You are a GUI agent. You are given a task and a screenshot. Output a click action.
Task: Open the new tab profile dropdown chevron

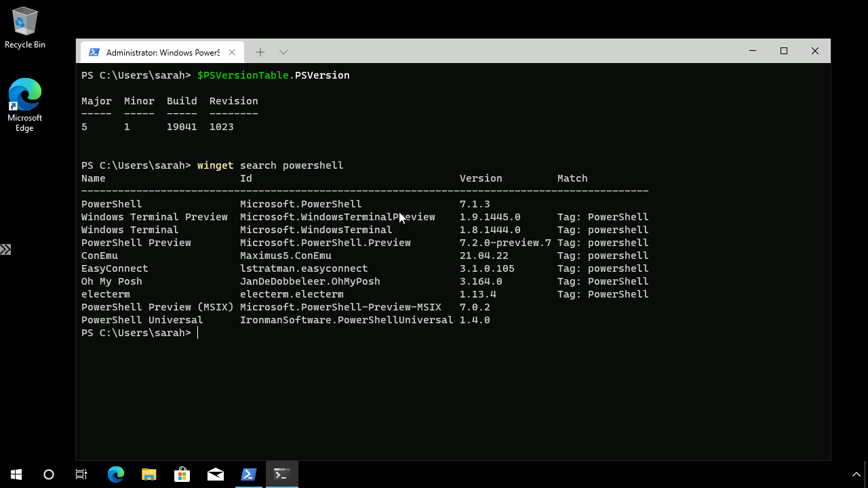(283, 52)
